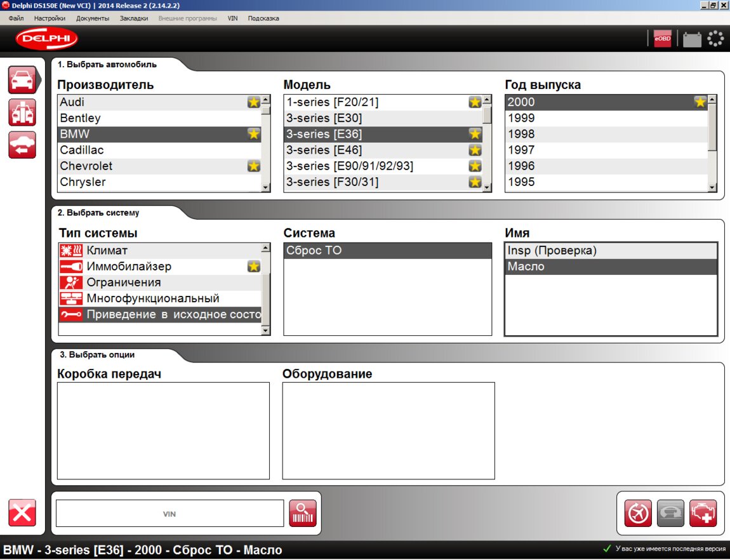
Task: Click the red X exit icon
Action: 22,513
